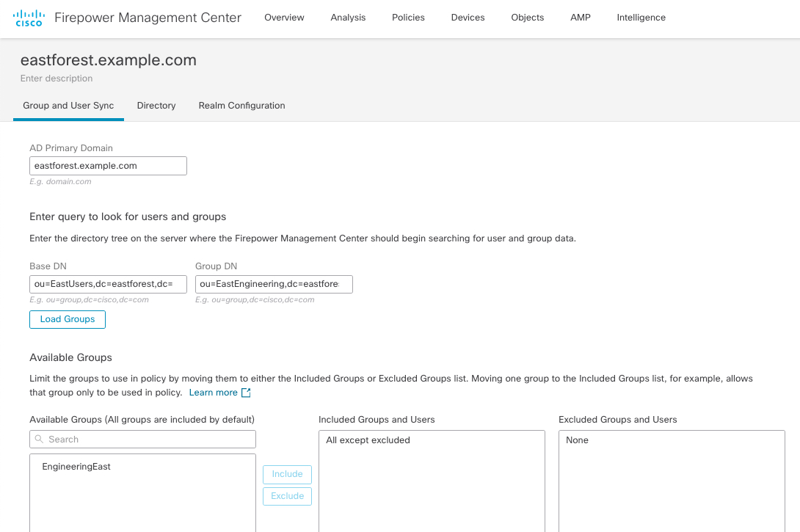Image resolution: width=800 pixels, height=532 pixels.
Task: Click the Load Groups button
Action: pos(68,319)
